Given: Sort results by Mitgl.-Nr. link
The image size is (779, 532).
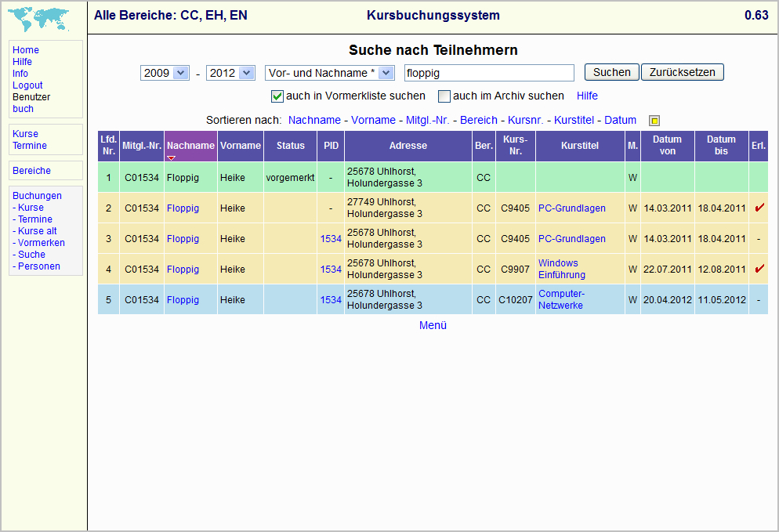Looking at the screenshot, I should pyautogui.click(x=427, y=120).
